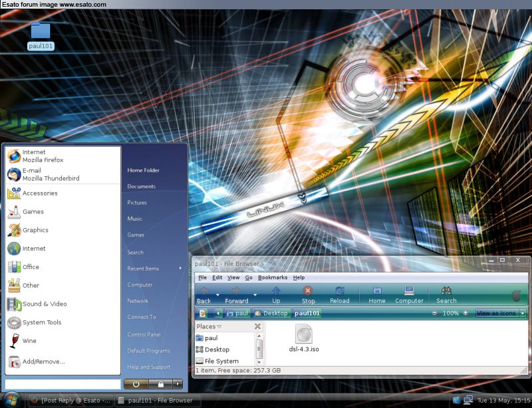Select the dsl-4.3.iso file
The width and height of the screenshot is (532, 408).
[x=304, y=338]
